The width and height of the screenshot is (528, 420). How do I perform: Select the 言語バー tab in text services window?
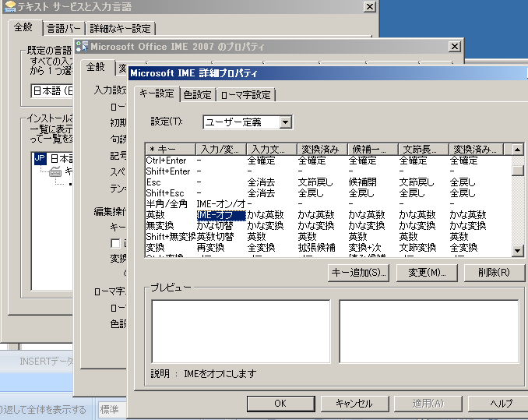(x=64, y=29)
